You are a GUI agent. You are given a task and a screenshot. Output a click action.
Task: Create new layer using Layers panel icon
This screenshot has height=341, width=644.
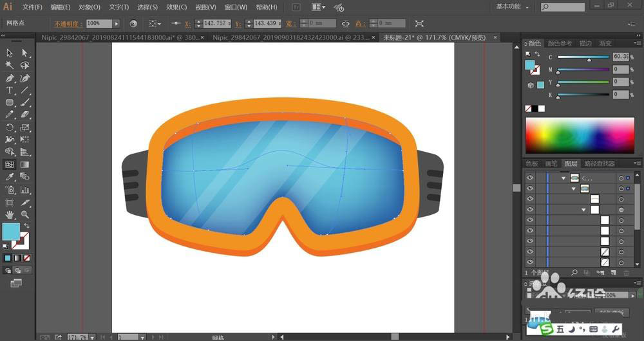tap(614, 273)
